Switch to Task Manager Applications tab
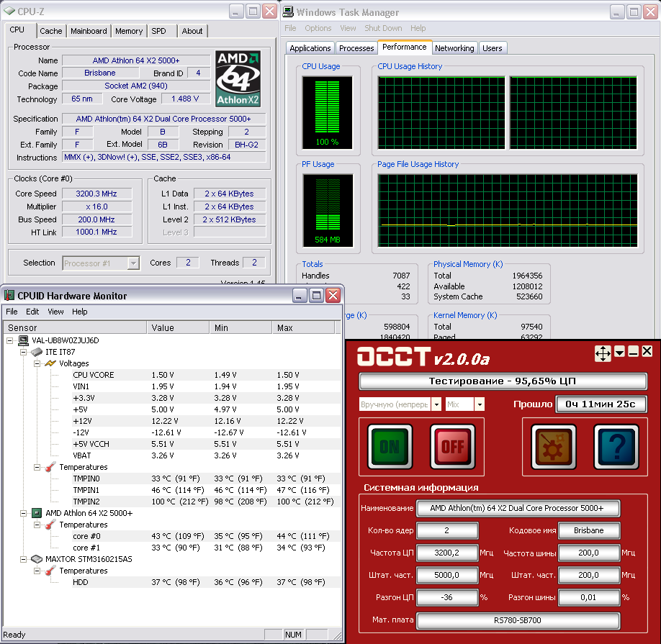661x644 pixels. point(310,48)
